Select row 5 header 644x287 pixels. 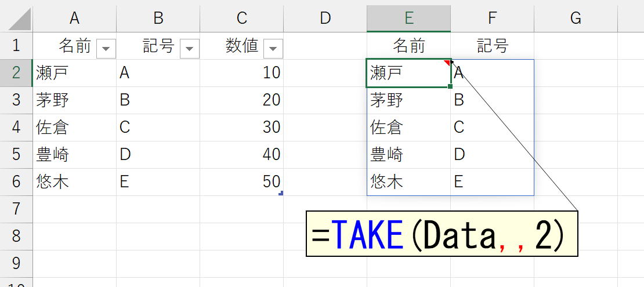tap(16, 155)
